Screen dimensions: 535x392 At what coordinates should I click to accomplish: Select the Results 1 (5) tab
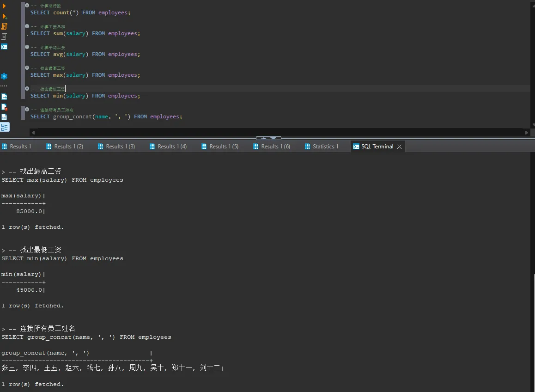[x=220, y=147]
